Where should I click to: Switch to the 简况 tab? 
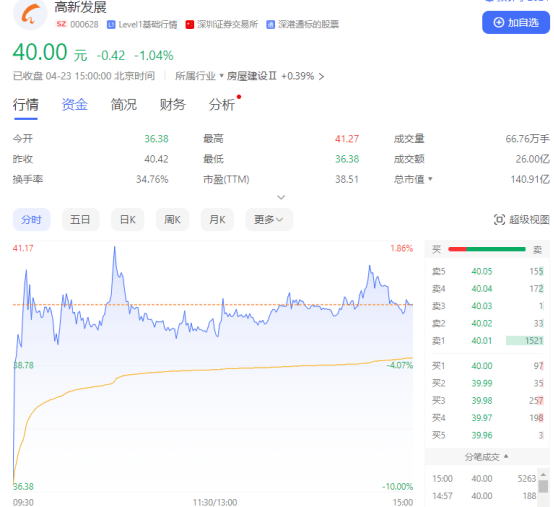pos(124,105)
